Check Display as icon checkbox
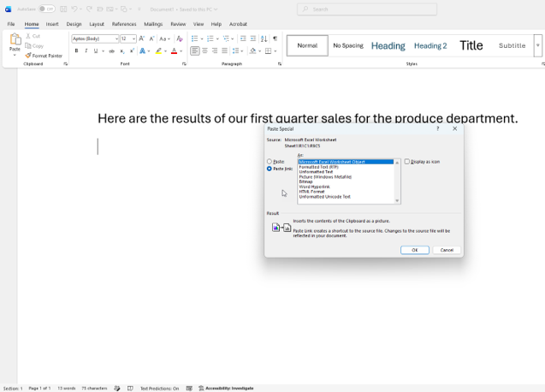Viewport: 545px width, 392px height. pyautogui.click(x=407, y=162)
